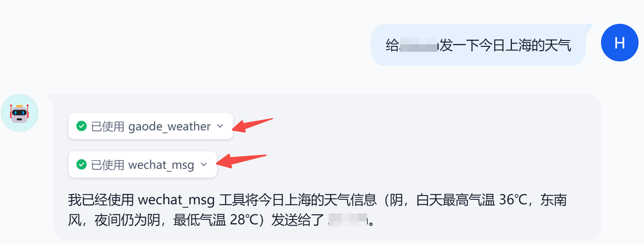Select the user message about 上海的天气
Viewport: 644px width, 244px height.
coord(478,45)
